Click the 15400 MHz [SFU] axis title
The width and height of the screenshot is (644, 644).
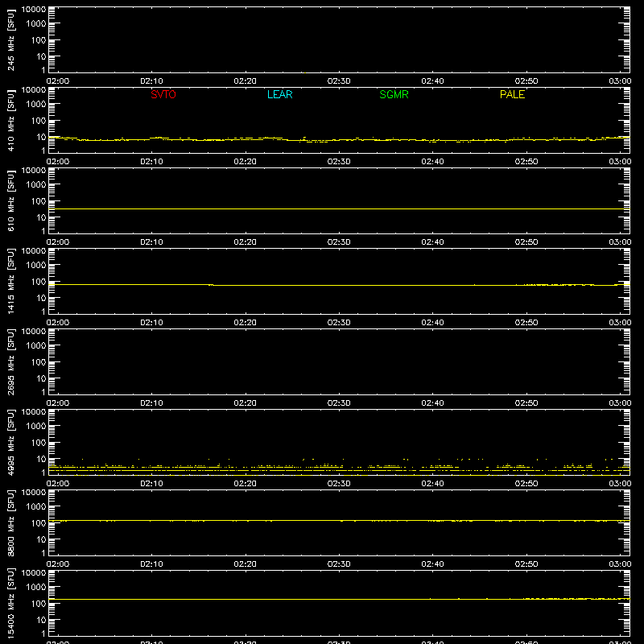(11, 603)
